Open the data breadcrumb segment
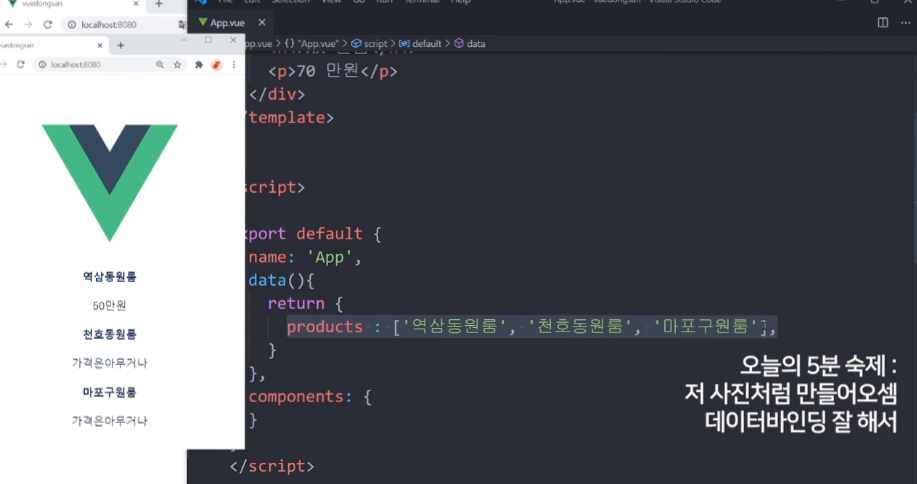 pos(470,44)
